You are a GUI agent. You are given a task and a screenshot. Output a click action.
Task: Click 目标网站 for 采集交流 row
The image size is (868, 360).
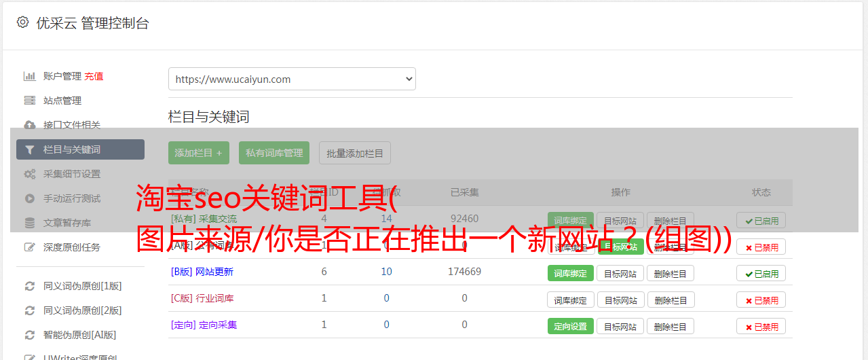coord(620,221)
